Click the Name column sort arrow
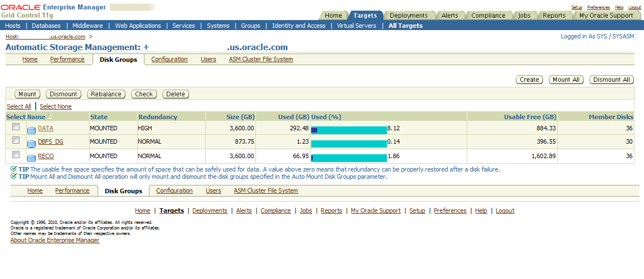 pyautogui.click(x=50, y=117)
